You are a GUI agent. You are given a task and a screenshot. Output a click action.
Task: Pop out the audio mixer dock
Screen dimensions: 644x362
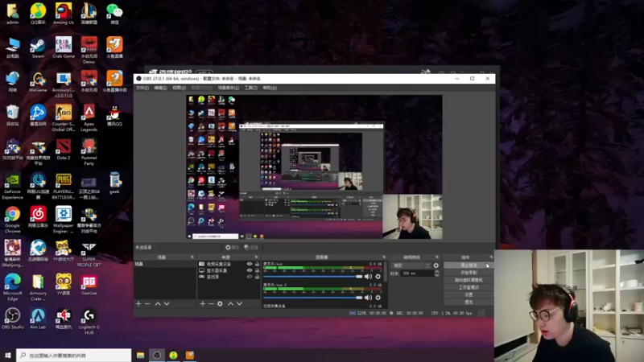tap(384, 257)
